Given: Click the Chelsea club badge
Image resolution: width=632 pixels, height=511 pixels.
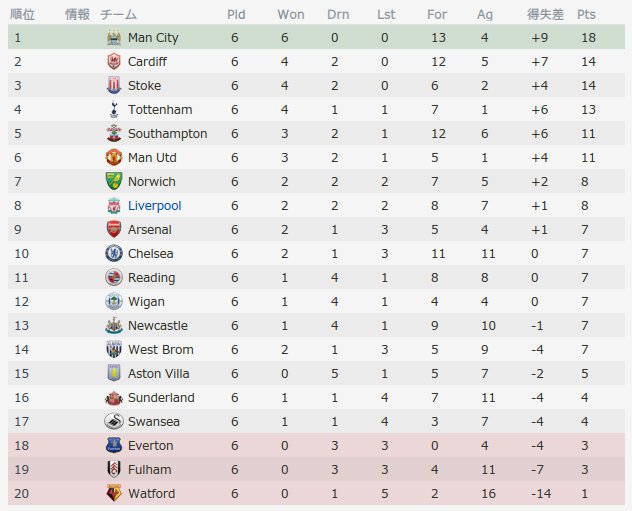Looking at the screenshot, I should (114, 253).
